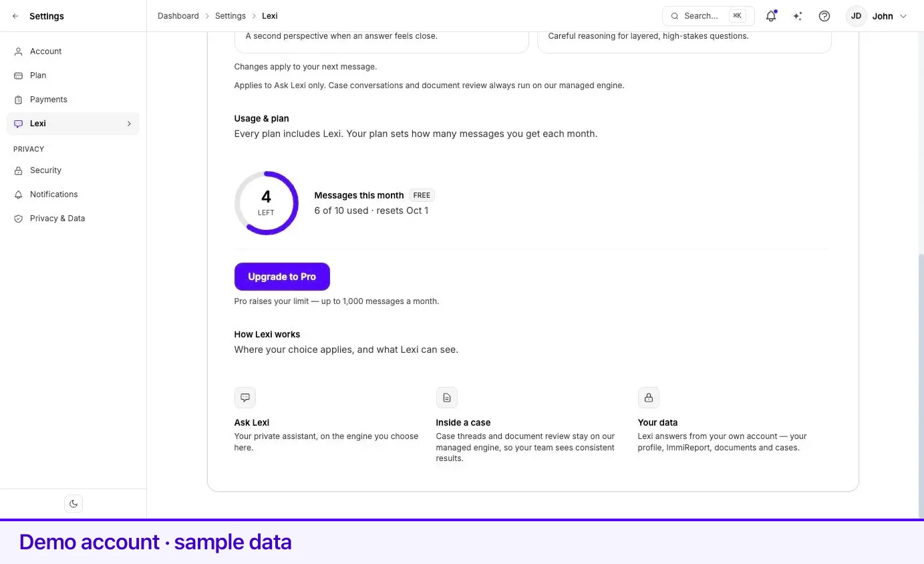The width and height of the screenshot is (924, 564).
Task: Click the PRIVACY section label
Action: pyautogui.click(x=29, y=149)
